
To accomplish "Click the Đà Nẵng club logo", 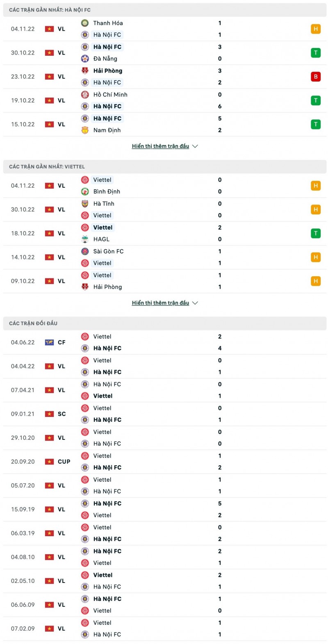I will [x=85, y=59].
